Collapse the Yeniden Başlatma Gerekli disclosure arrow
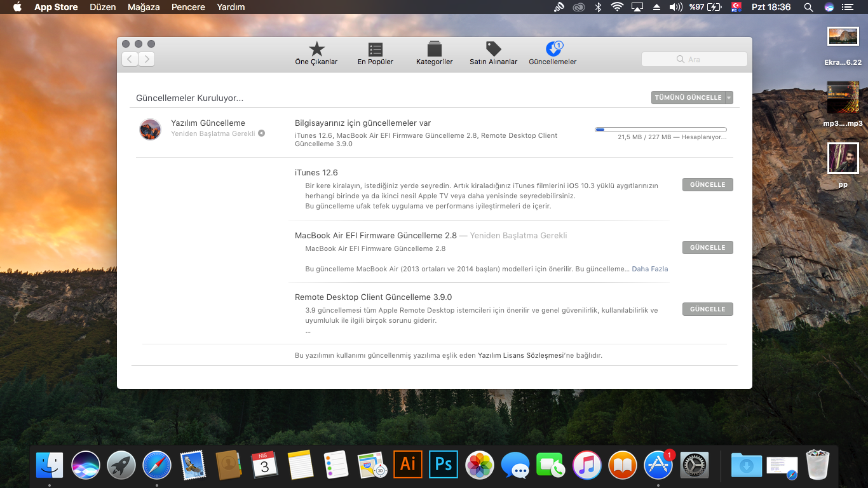 click(261, 133)
